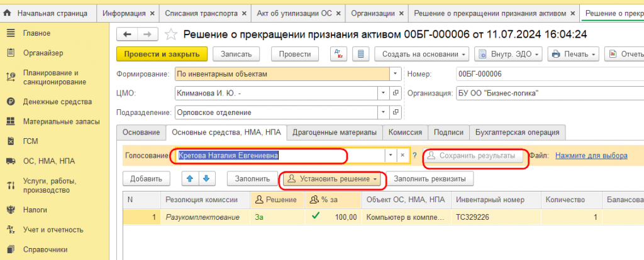Close the Акт об утилизации ОС tab
This screenshot has width=644, height=260.
coord(338,14)
